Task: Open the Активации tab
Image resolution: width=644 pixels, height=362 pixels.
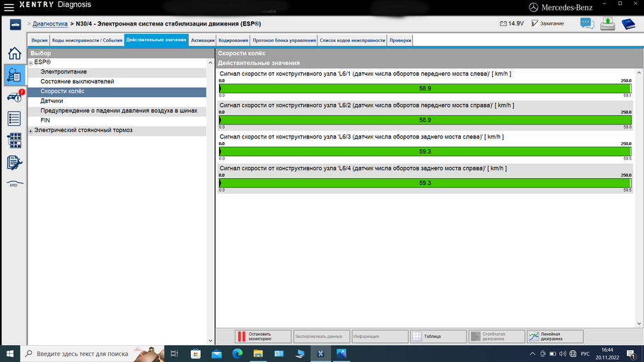Action: coord(202,40)
